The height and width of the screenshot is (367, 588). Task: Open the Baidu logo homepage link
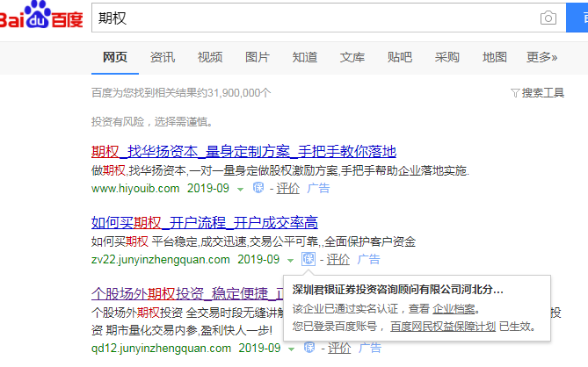(x=40, y=16)
